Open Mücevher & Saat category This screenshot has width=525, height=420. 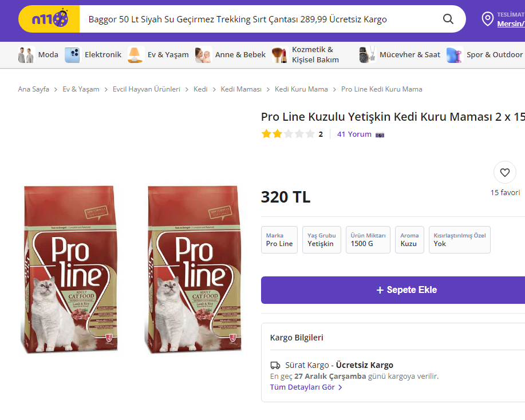coord(409,55)
